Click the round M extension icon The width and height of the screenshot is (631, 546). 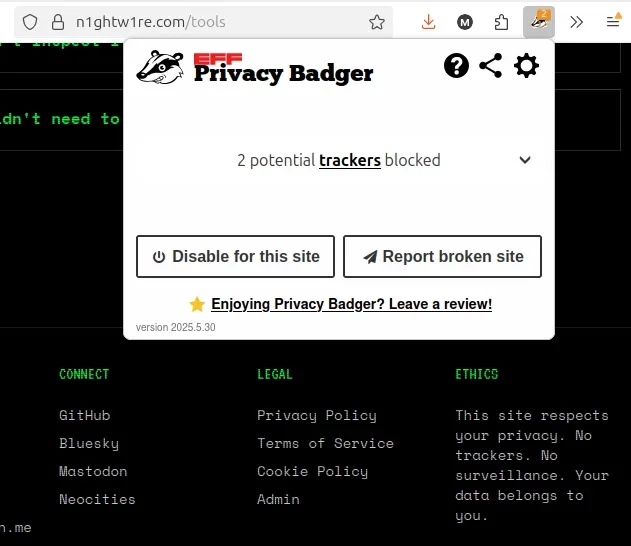click(x=465, y=22)
